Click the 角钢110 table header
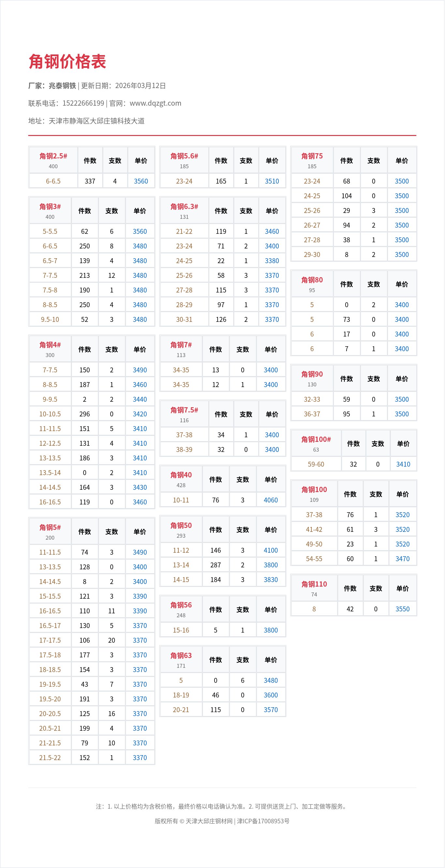 click(314, 588)
